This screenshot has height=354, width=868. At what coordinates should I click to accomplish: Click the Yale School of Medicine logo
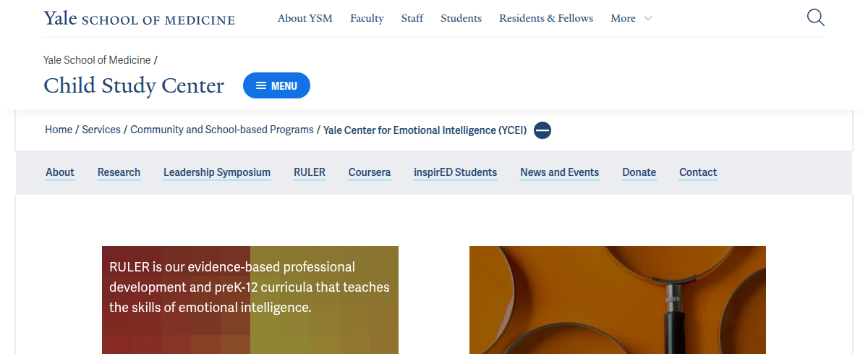[139, 18]
